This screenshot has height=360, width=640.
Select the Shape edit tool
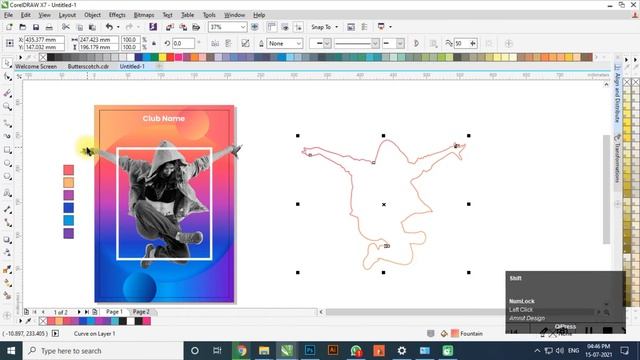tap(7, 77)
